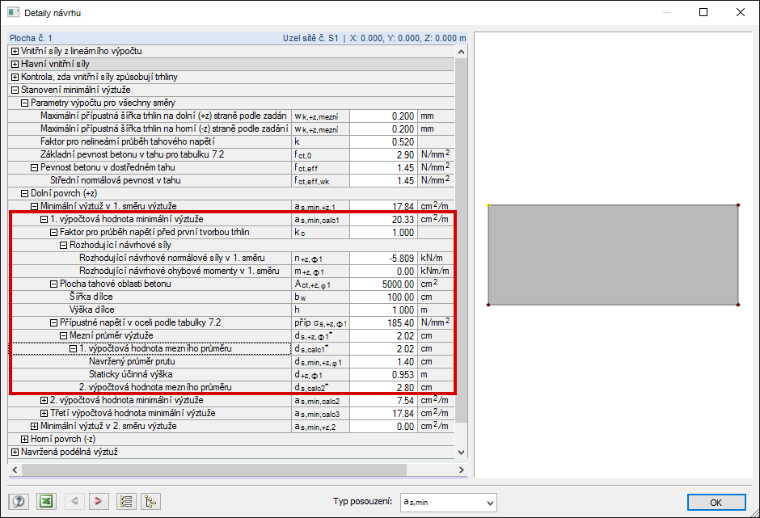The height and width of the screenshot is (518, 760).
Task: Click the list view settings toolbar icon
Action: 126,501
